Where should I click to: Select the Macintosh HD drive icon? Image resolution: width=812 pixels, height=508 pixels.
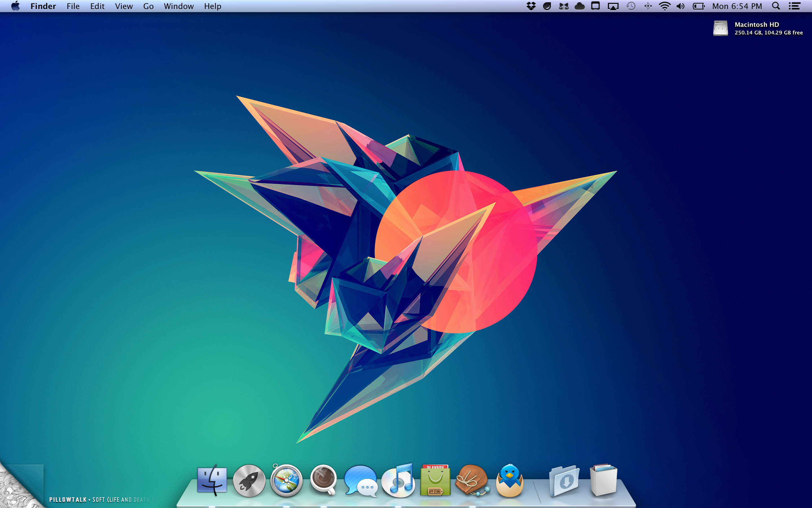(x=720, y=28)
